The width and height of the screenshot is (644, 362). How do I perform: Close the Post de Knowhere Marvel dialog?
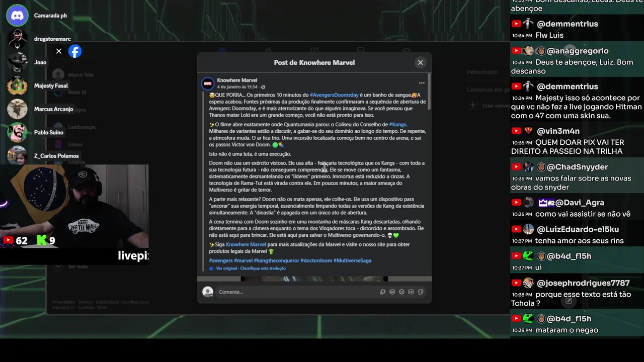420,62
